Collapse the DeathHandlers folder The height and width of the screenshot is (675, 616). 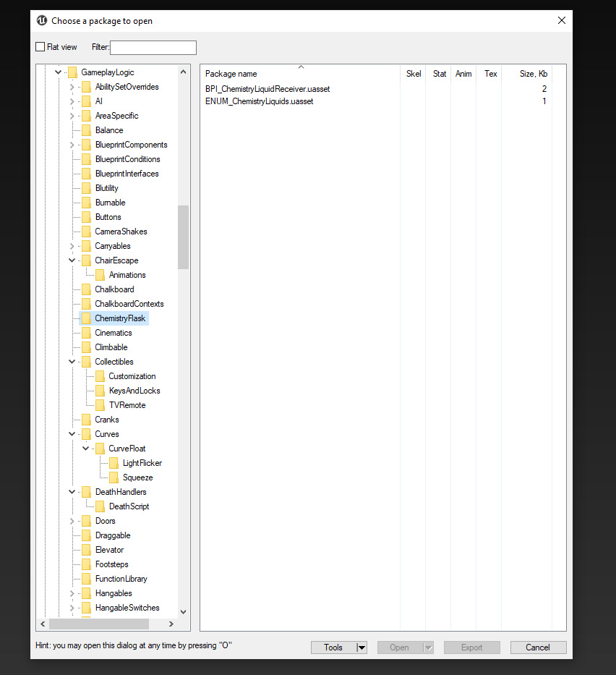[72, 492]
